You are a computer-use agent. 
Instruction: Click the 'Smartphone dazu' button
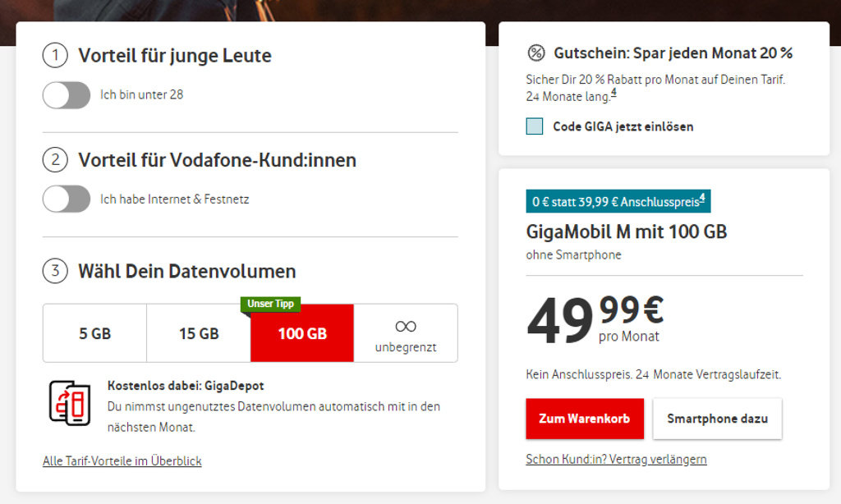717,419
